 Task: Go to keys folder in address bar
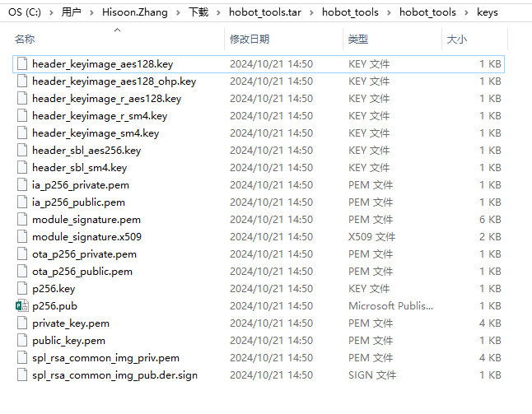coord(488,12)
